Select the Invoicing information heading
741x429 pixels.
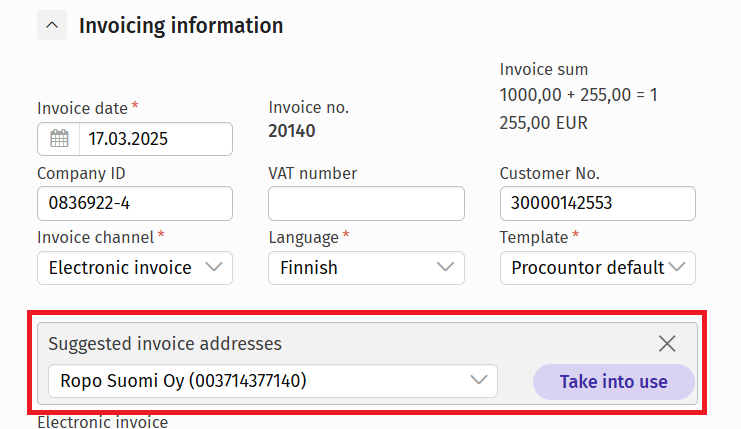pyautogui.click(x=181, y=26)
